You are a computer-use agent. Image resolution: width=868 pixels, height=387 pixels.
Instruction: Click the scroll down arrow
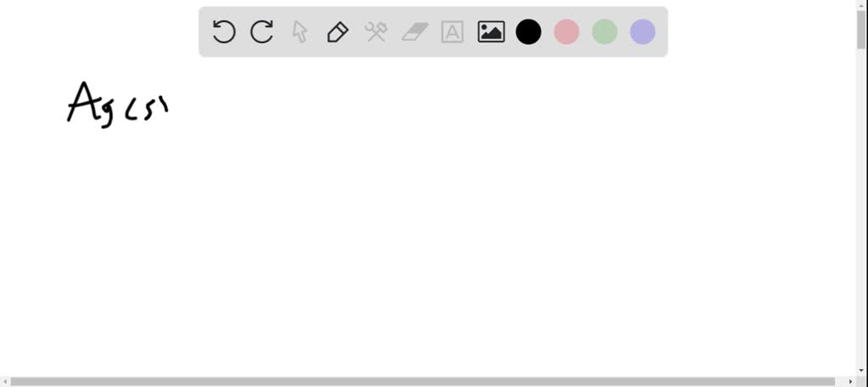click(862, 372)
